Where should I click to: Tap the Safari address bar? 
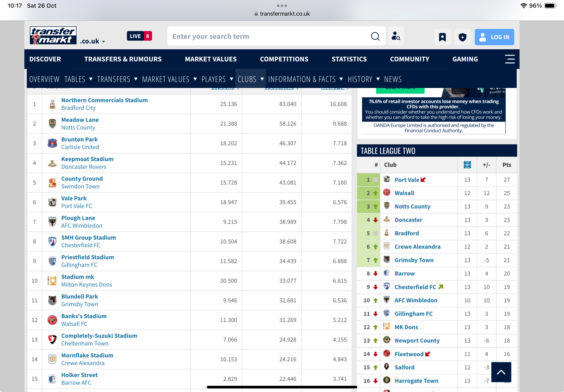coord(282,14)
